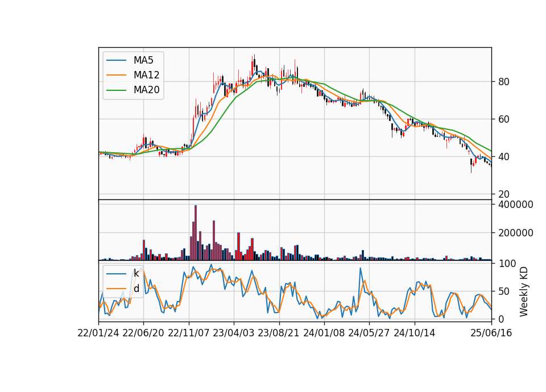Click the blue MA5 legend line sample
Image resolution: width=546 pixels, height=392 pixels.
coord(116,61)
